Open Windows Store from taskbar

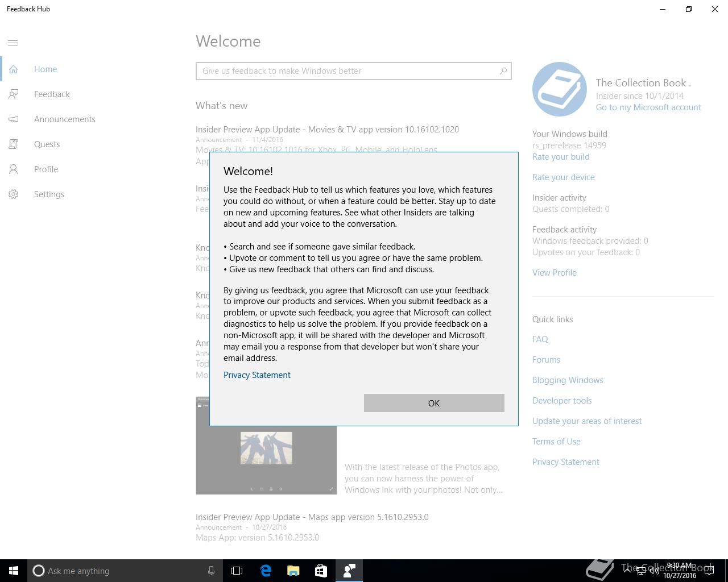pyautogui.click(x=321, y=571)
